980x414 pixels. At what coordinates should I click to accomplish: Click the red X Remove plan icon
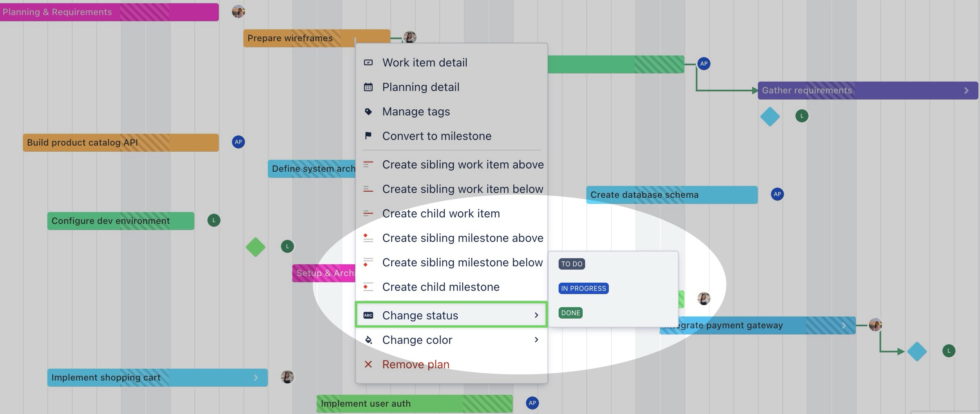(368, 364)
